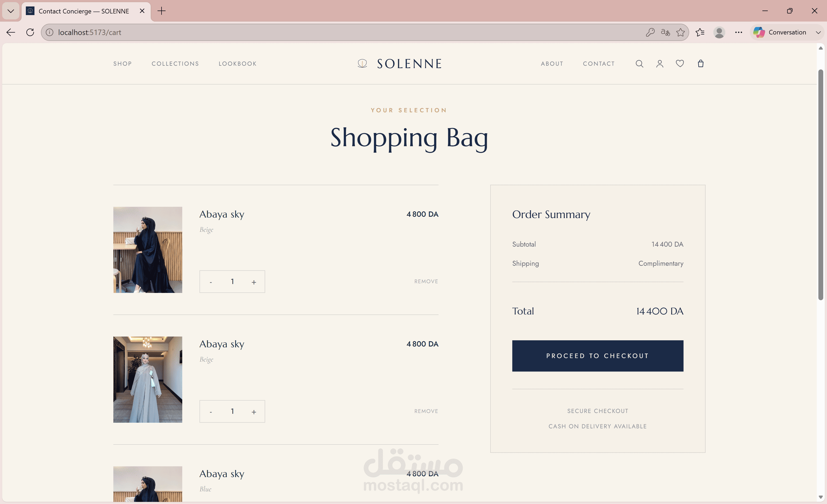Click CASH ON DELIVERY AVAILABLE text
Screen dimensions: 827x504
click(x=597, y=426)
